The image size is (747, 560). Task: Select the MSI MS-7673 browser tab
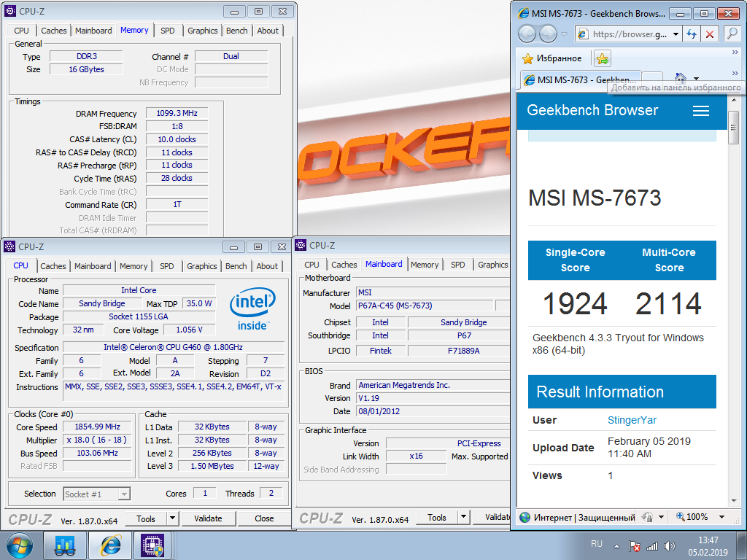[580, 79]
